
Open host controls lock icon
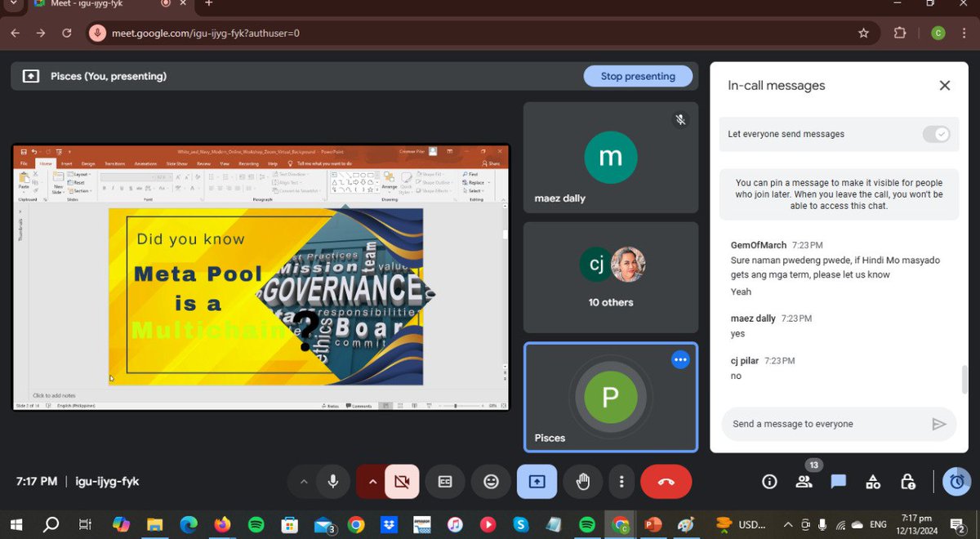[907, 482]
